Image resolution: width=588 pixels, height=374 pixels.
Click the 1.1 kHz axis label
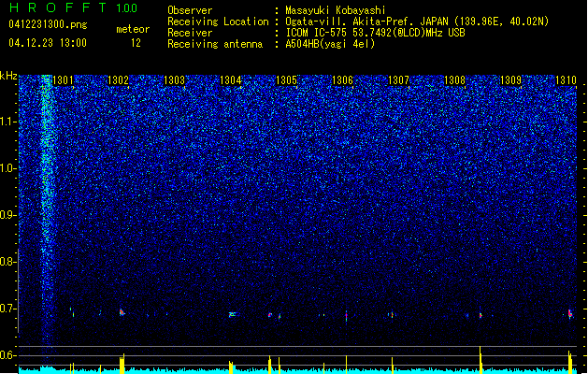point(8,122)
